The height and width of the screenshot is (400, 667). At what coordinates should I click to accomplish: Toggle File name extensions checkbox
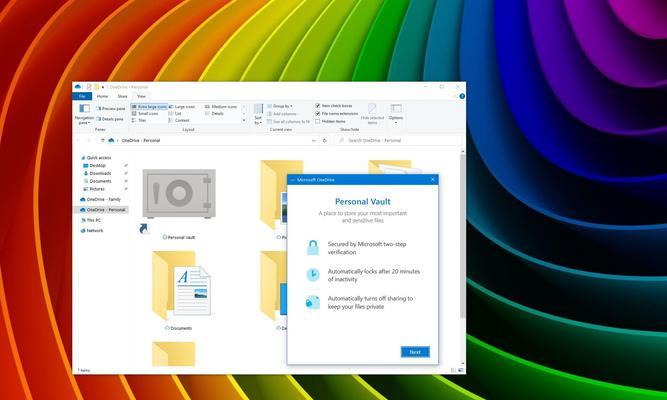click(336, 114)
